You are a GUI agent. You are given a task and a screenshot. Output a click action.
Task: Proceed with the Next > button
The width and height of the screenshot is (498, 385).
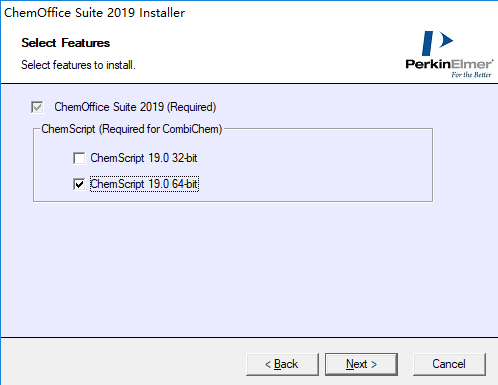tap(361, 364)
